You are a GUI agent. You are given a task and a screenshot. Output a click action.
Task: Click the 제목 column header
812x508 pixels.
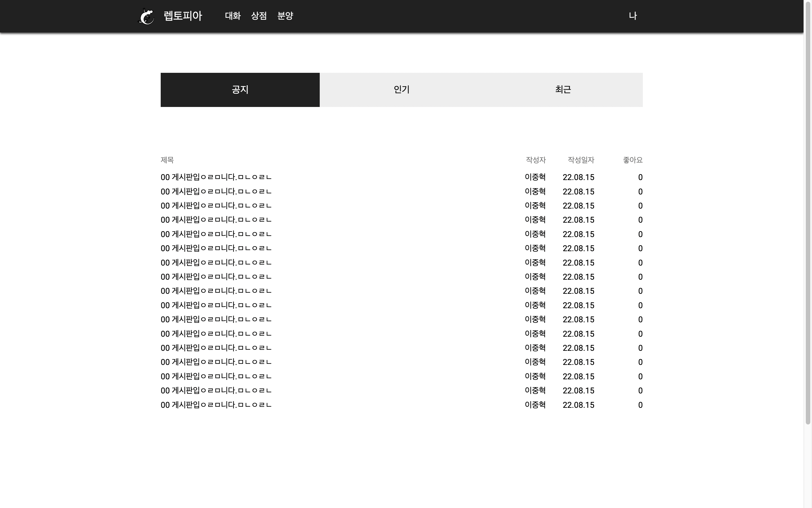point(167,160)
